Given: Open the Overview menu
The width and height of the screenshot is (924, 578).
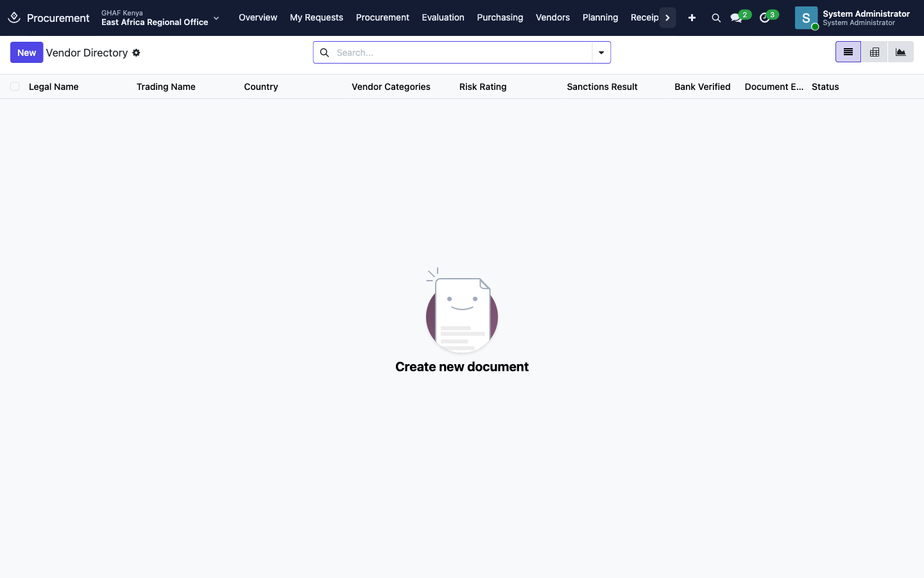Looking at the screenshot, I should pos(258,17).
